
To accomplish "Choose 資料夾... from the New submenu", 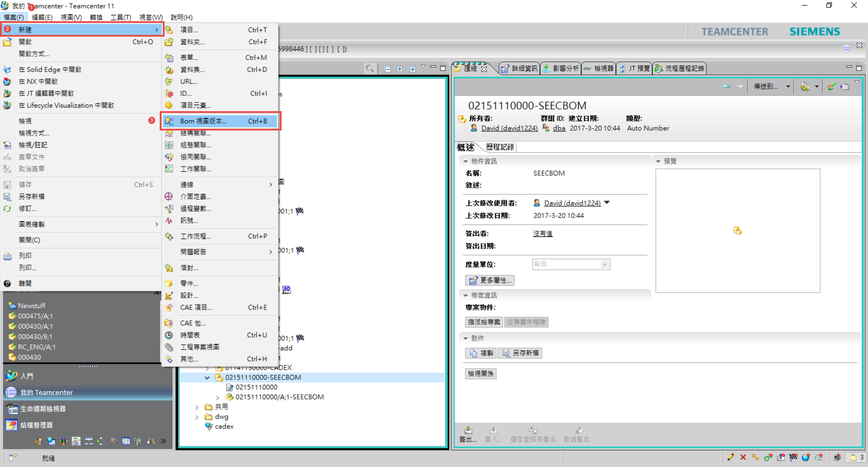I will (x=220, y=42).
